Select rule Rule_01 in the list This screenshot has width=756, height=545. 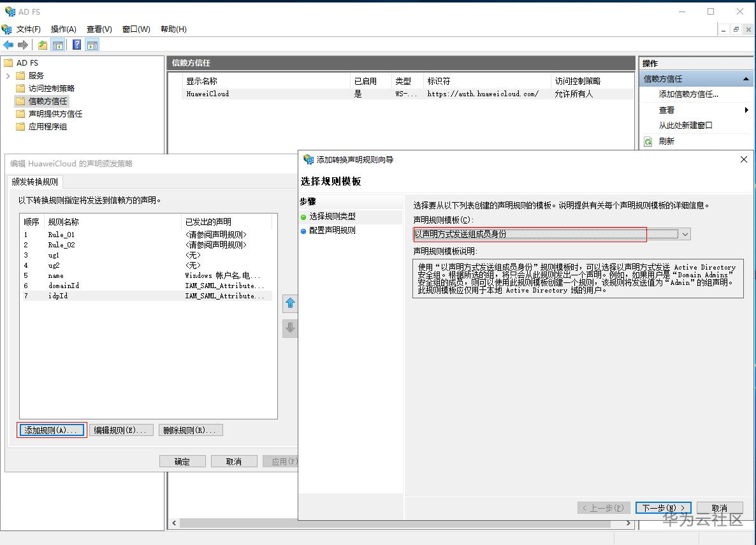click(145, 235)
